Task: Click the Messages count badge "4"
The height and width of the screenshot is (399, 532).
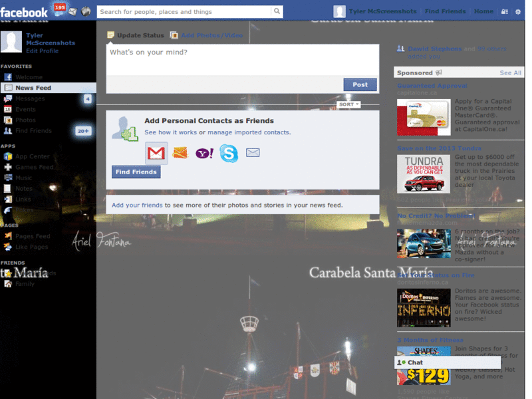Action: tap(88, 98)
